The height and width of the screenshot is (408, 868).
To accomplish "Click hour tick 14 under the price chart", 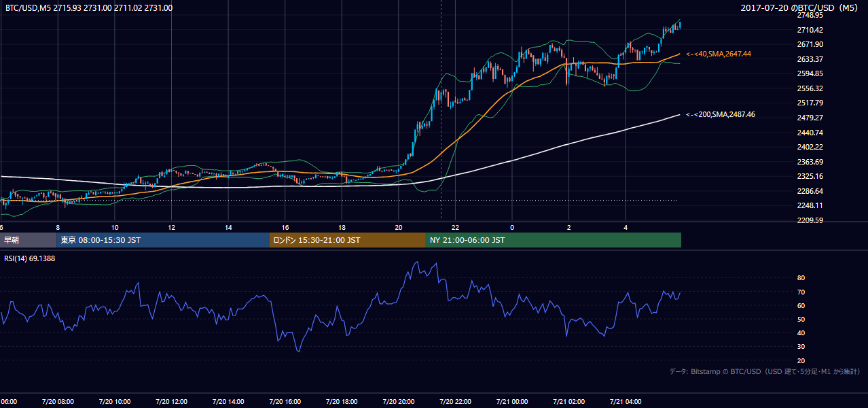I will 228,228.
